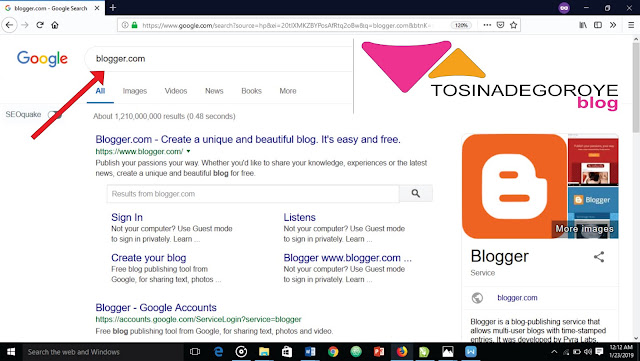640x361 pixels.
Task: Click the globe icon beside blogger.com
Action: (x=477, y=298)
